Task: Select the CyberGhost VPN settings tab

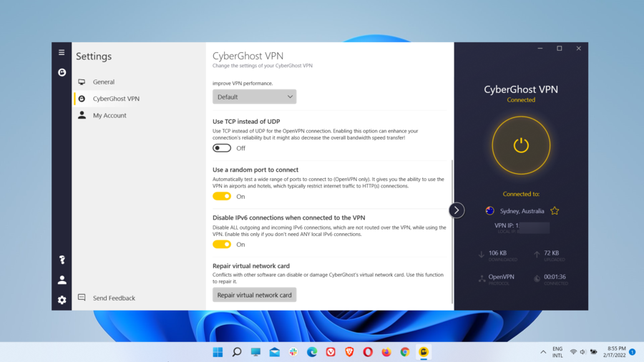Action: tap(116, 99)
